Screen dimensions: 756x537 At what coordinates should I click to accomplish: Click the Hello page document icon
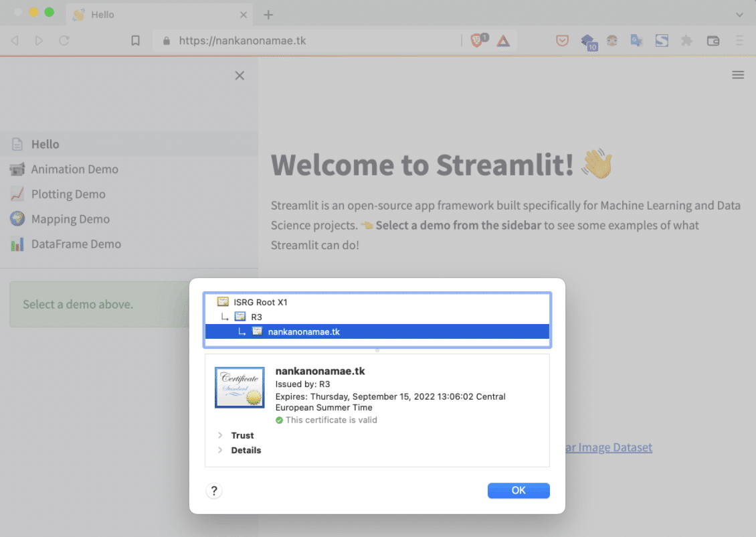[x=17, y=144]
